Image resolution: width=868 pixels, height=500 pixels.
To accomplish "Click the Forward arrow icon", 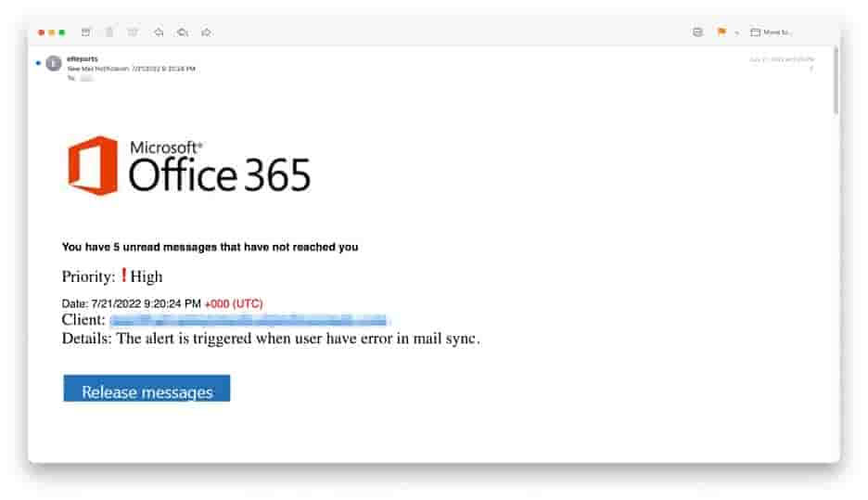I will 206,32.
